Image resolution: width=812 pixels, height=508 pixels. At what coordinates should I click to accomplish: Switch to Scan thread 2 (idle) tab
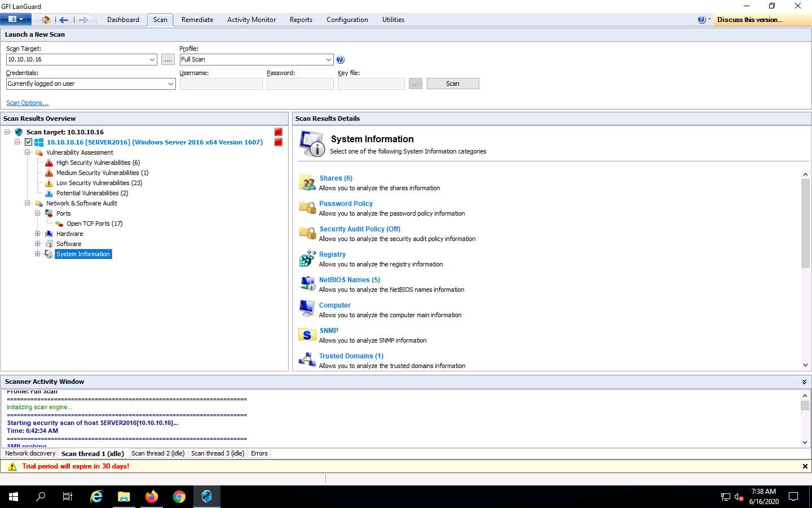pyautogui.click(x=158, y=453)
